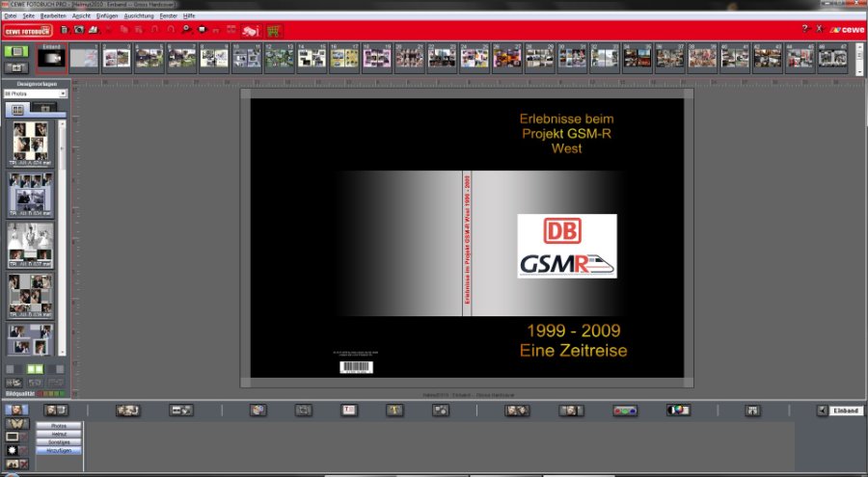Open the Helmut folder button
The height and width of the screenshot is (477, 868).
click(x=59, y=435)
